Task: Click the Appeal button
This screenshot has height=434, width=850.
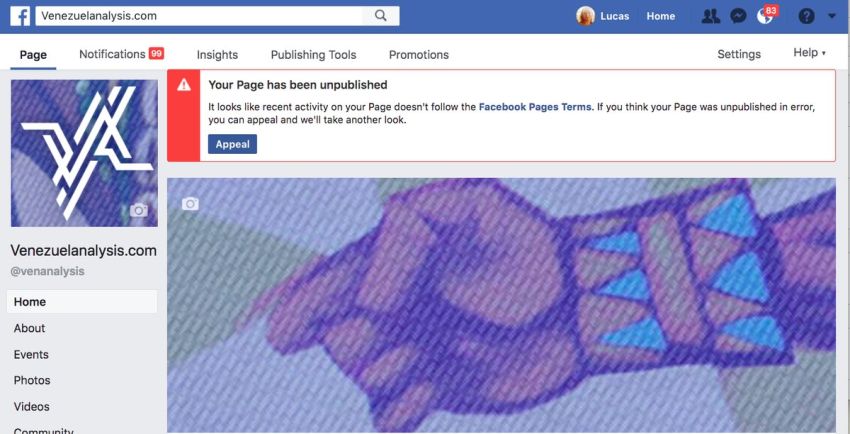Action: pos(233,144)
